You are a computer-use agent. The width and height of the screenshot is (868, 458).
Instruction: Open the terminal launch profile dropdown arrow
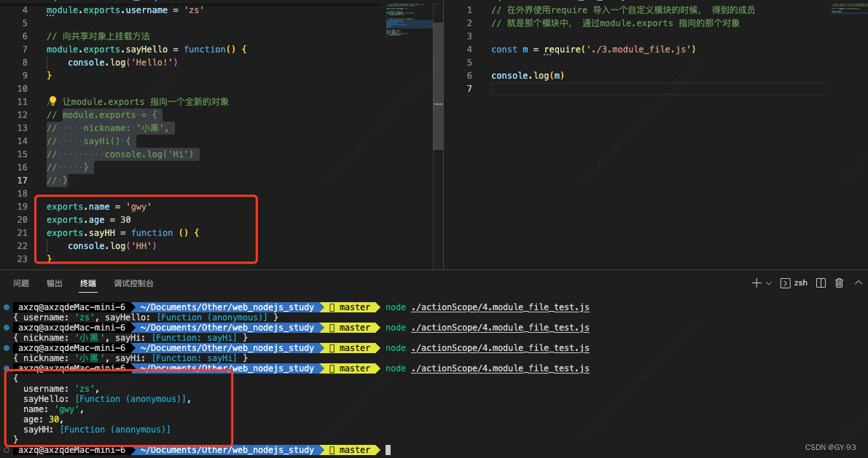click(768, 283)
